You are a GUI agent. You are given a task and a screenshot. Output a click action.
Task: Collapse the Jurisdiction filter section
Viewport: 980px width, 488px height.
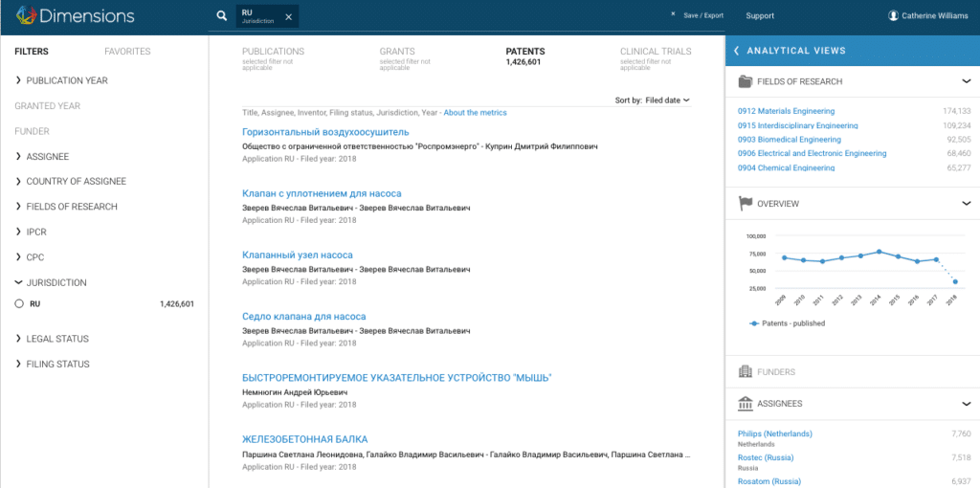[19, 283]
